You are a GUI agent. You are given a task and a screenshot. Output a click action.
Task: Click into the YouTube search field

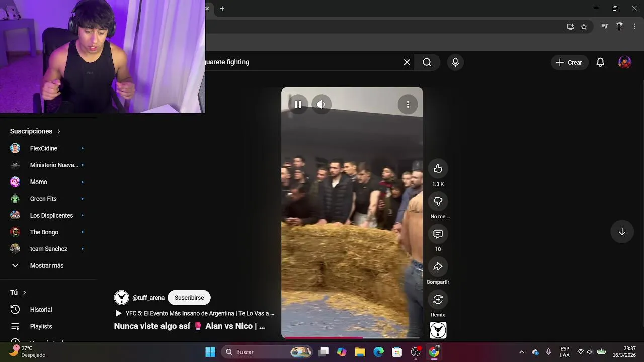coord(302,62)
